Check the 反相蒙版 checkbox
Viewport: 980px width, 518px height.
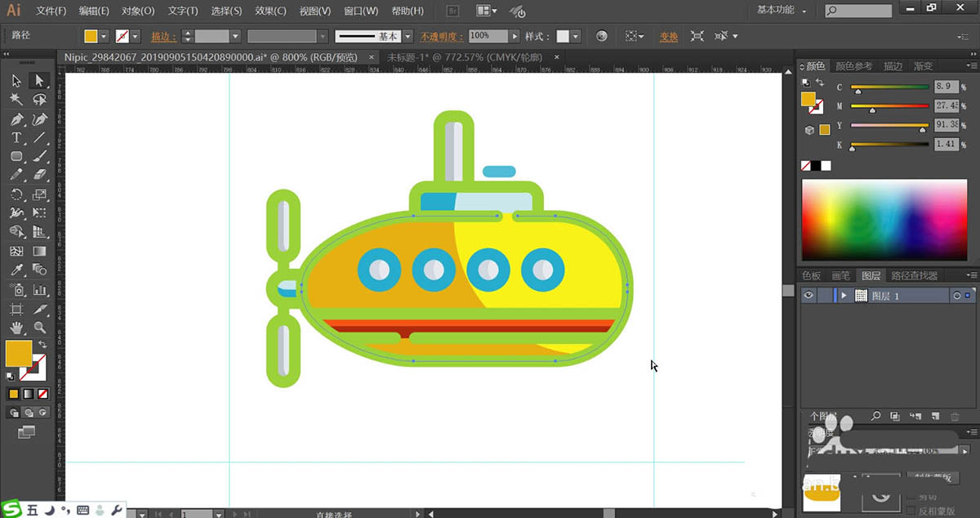pyautogui.click(x=911, y=511)
